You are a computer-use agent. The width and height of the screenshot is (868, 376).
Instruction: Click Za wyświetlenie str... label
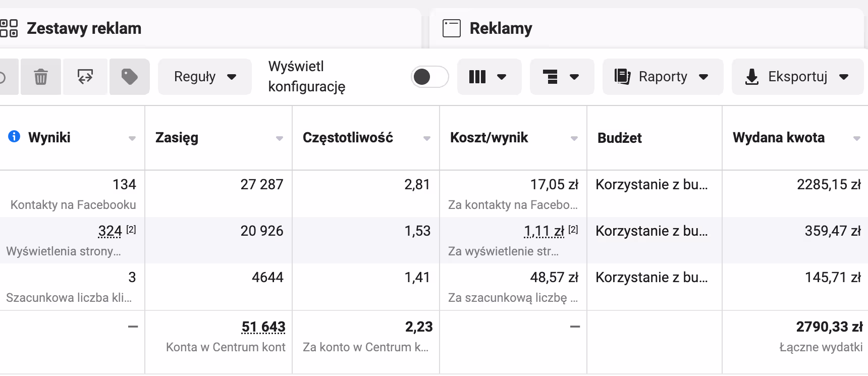503,251
